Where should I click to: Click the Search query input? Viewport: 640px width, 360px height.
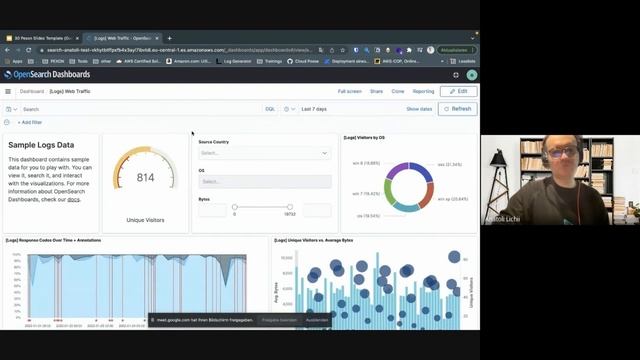[x=142, y=109]
